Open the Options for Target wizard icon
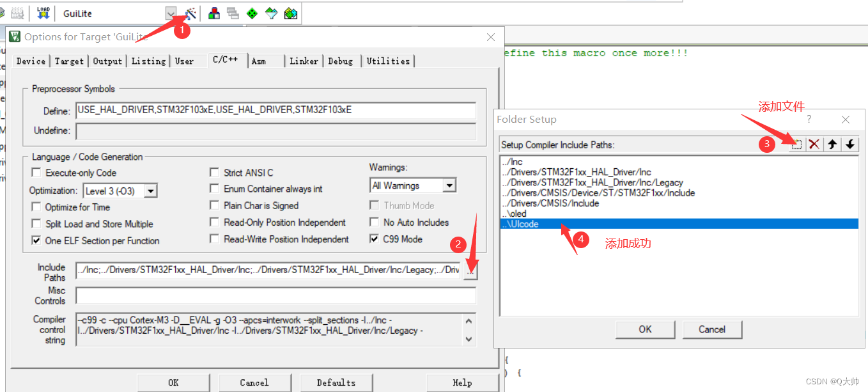868x392 pixels. (x=190, y=13)
